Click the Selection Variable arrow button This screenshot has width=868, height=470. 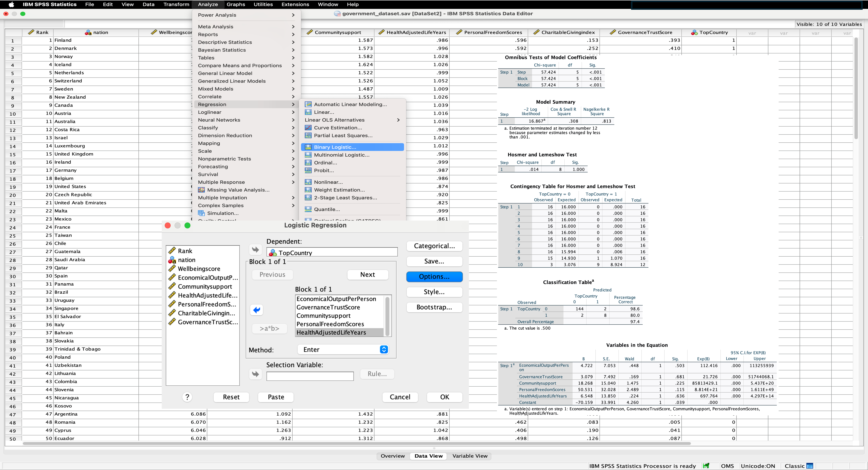255,374
